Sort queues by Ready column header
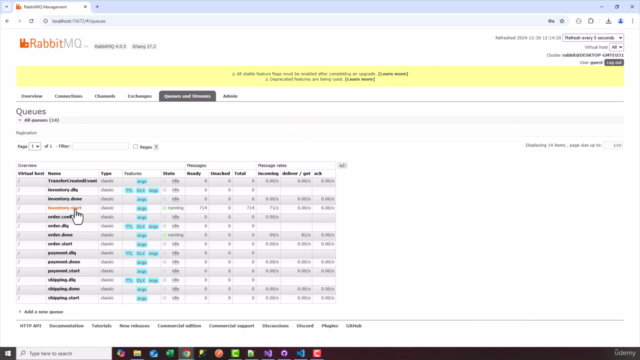 point(194,173)
